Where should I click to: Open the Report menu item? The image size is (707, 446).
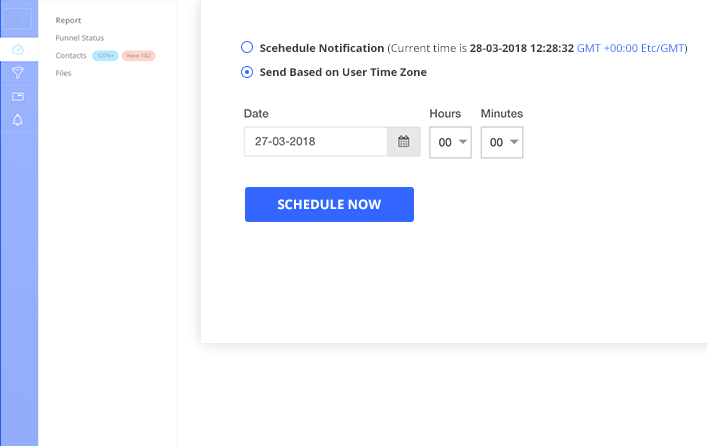[x=68, y=20]
